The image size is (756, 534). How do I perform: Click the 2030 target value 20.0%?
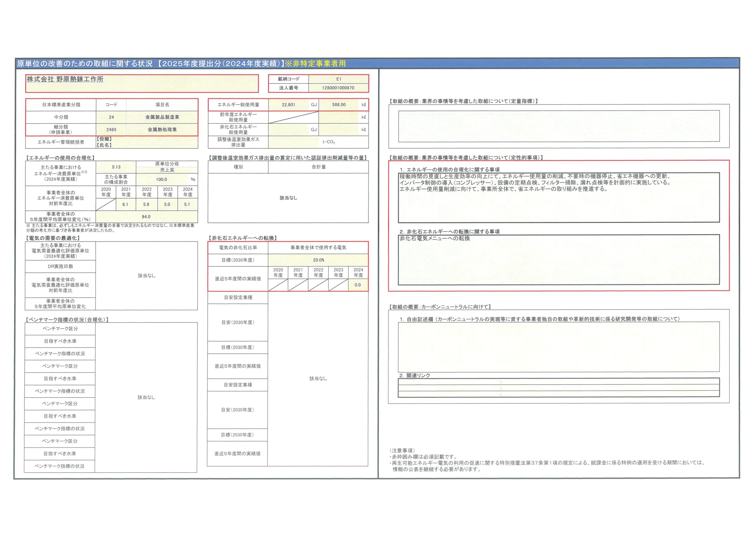(x=318, y=260)
